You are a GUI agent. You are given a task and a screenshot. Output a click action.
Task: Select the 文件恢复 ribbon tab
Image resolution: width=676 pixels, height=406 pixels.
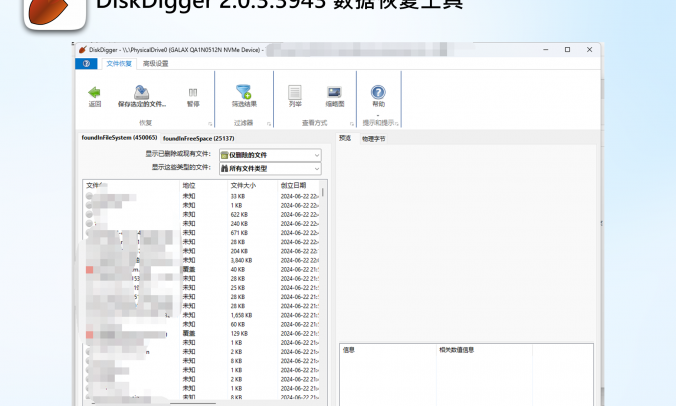[119, 63]
